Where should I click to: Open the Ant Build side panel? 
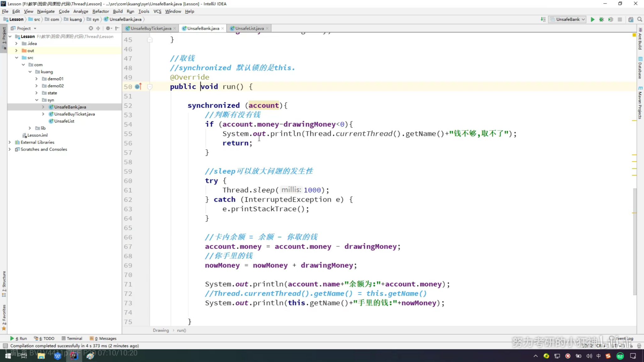640,39
